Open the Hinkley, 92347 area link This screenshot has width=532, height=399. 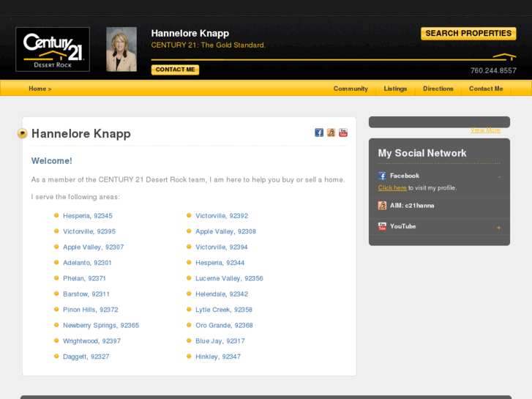click(218, 357)
